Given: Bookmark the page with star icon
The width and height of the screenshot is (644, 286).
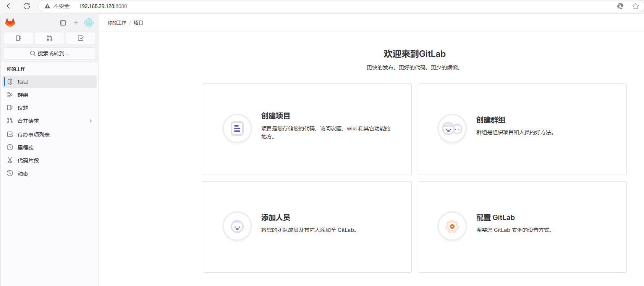Looking at the screenshot, I should pyautogui.click(x=636, y=6).
